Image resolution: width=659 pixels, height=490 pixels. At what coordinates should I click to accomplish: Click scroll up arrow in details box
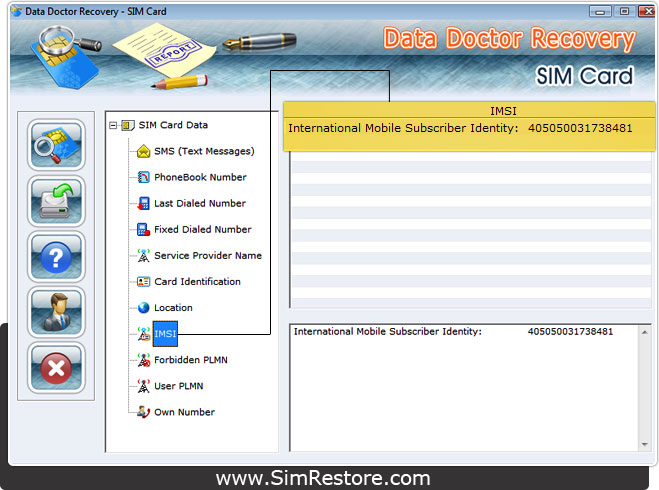click(x=644, y=332)
